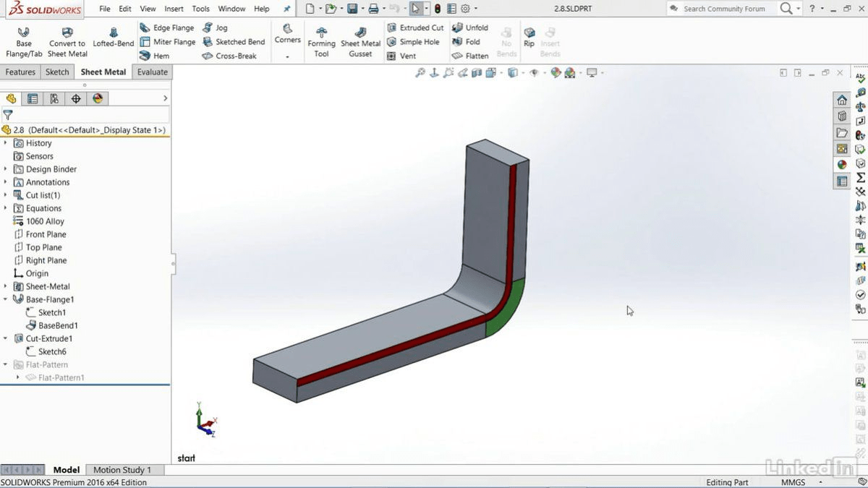Toggle the Unfold bend command
This screenshot has width=868, height=488.
(x=470, y=27)
